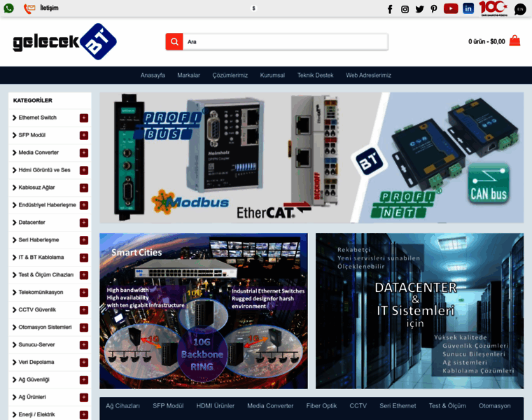Screen dimensions: 532x420
Task: Open the Smart Cities banner
Action: [x=204, y=311]
